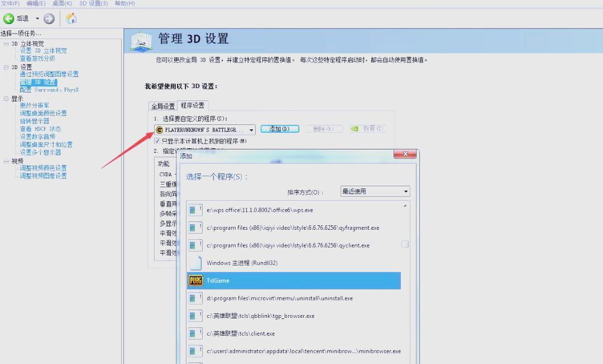This screenshot has height=364, width=603.
Task: Open the 排序方式 最近使用 dropdown
Action: pos(375,191)
